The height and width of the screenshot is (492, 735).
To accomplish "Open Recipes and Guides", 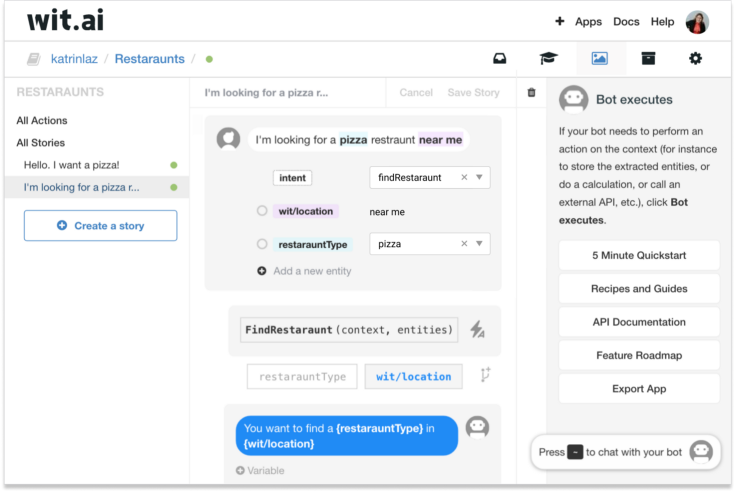I will coord(639,289).
